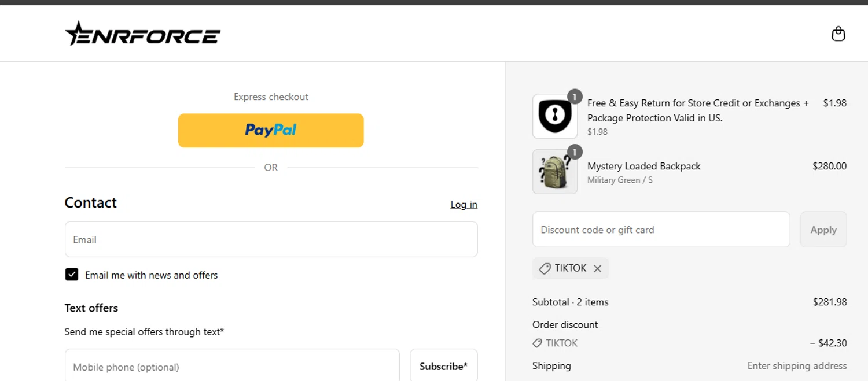Click the − $42.30 discount amount

click(x=828, y=343)
